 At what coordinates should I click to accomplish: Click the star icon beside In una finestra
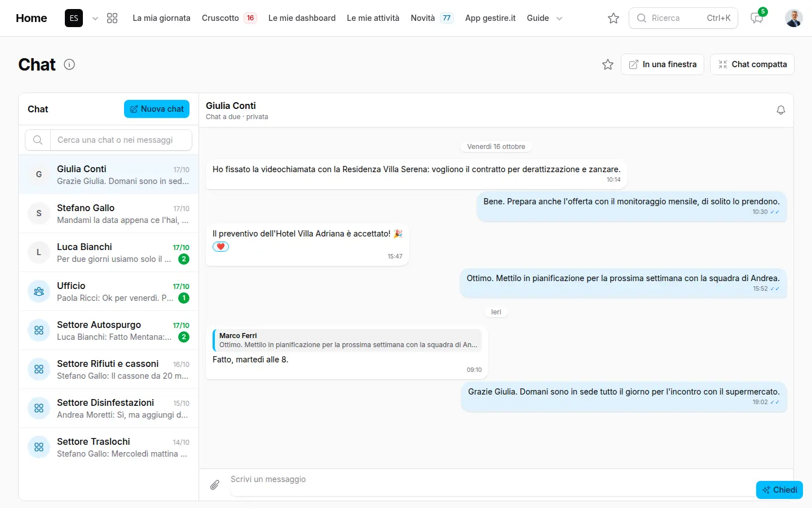coord(608,64)
